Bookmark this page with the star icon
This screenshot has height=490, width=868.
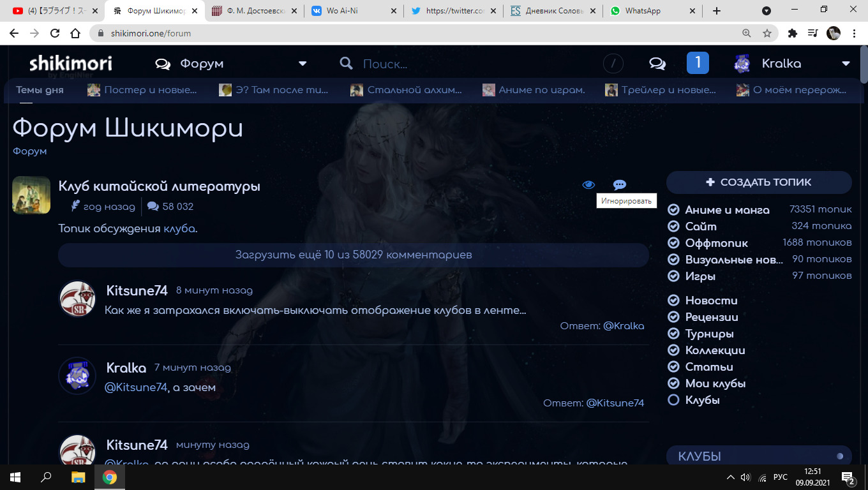[x=767, y=33]
